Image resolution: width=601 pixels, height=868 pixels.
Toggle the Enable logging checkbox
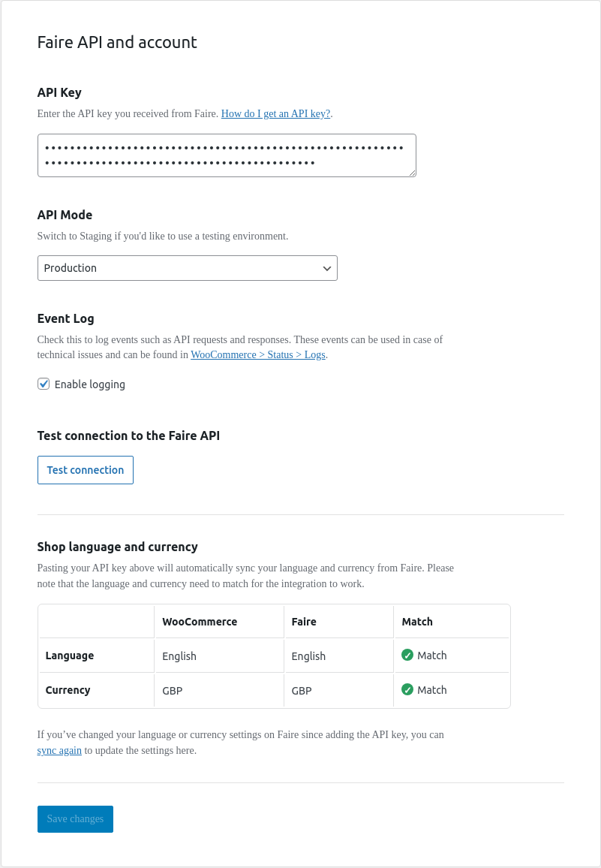coord(44,384)
